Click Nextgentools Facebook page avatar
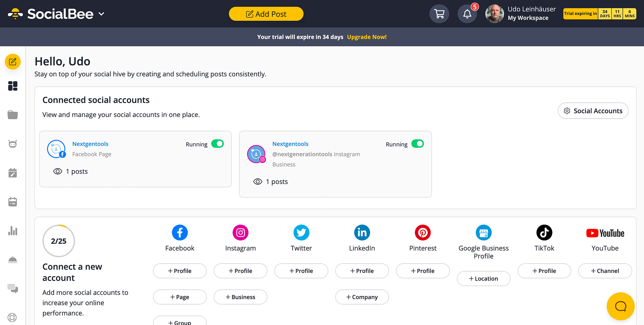The height and width of the screenshot is (325, 644). 56,149
